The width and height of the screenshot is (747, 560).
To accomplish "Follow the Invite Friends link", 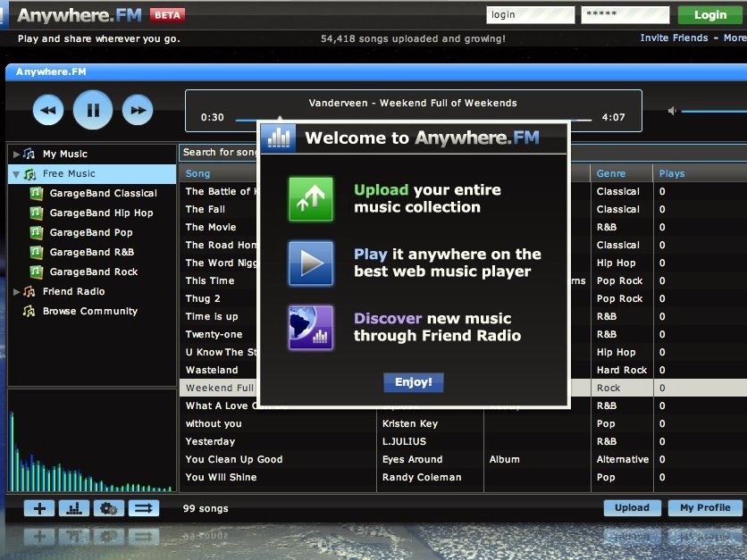I will coord(674,38).
